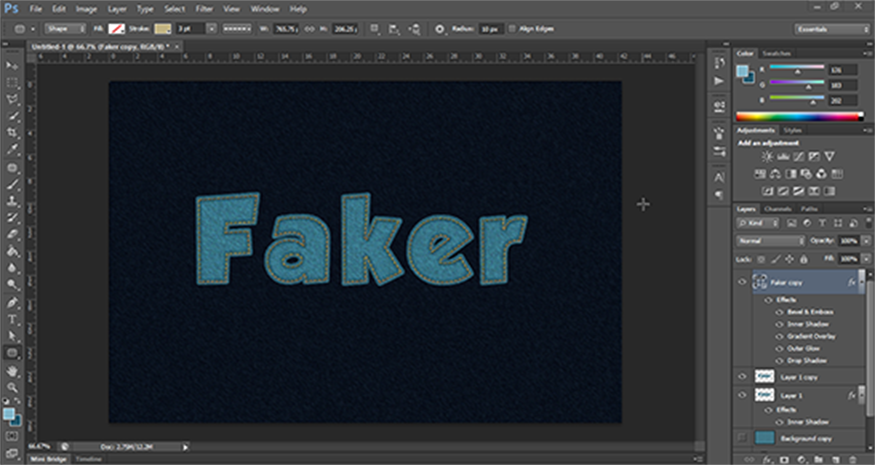Hide the Faker copy layer

pyautogui.click(x=742, y=283)
